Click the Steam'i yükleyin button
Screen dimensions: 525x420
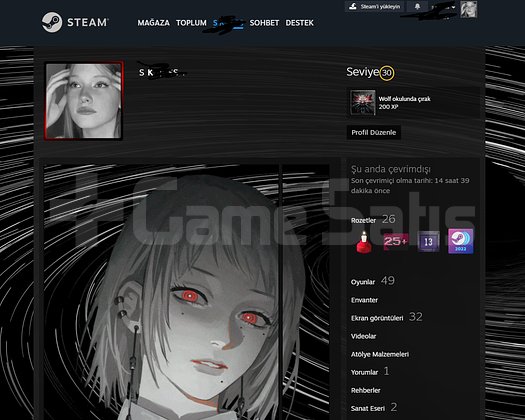point(374,6)
